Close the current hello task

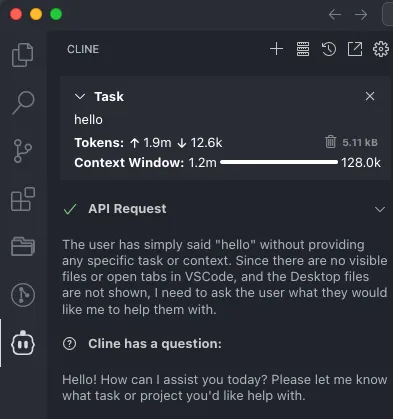coord(370,96)
